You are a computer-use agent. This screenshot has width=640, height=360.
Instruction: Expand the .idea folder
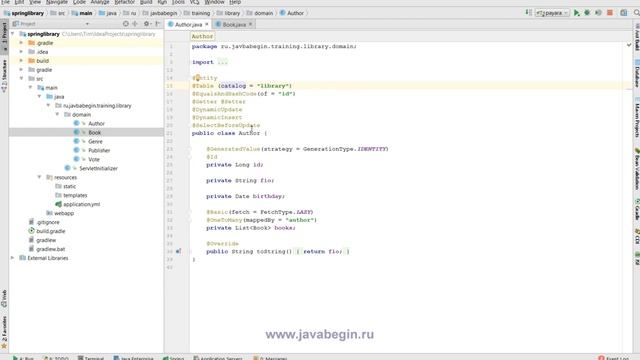pos(21,52)
